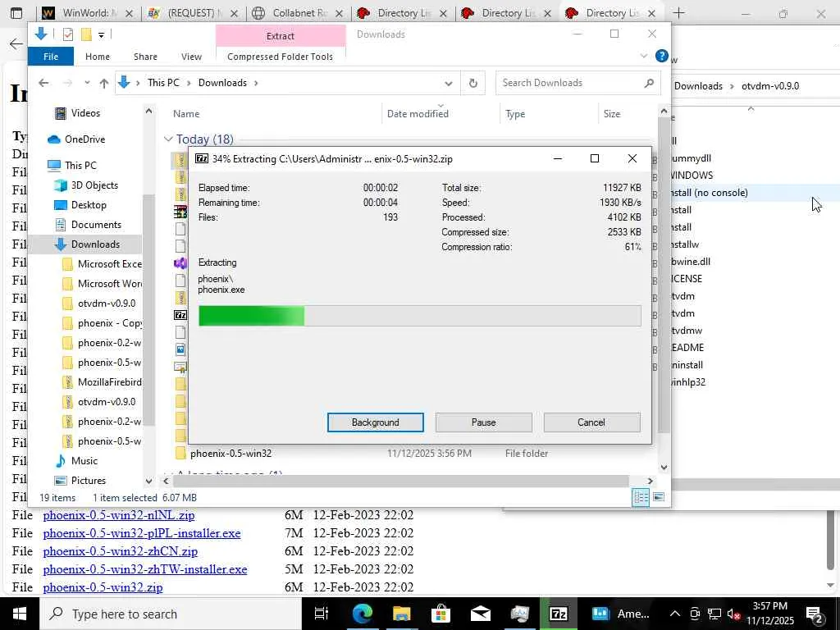Select README file in otvdm window
Image resolution: width=840 pixels, height=630 pixels.
[688, 348]
